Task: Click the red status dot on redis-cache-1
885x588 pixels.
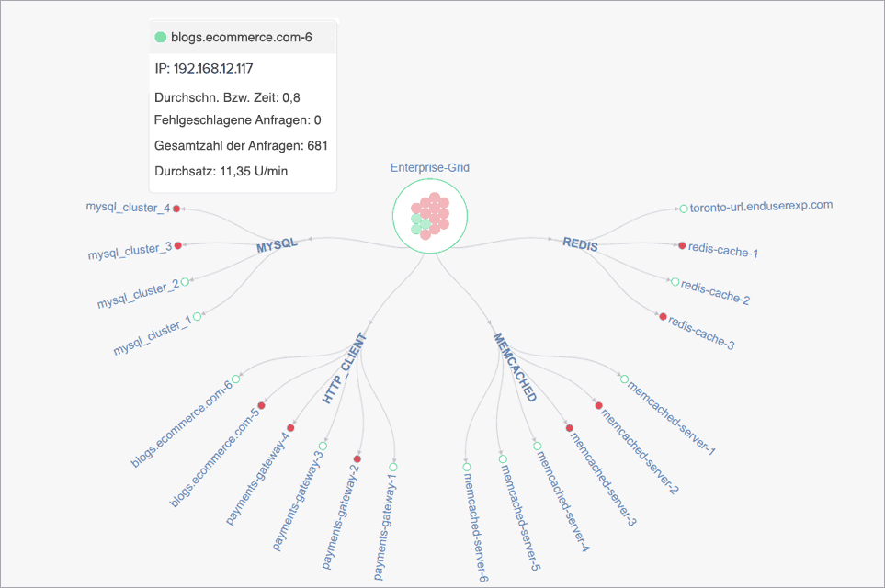Action: coord(680,244)
